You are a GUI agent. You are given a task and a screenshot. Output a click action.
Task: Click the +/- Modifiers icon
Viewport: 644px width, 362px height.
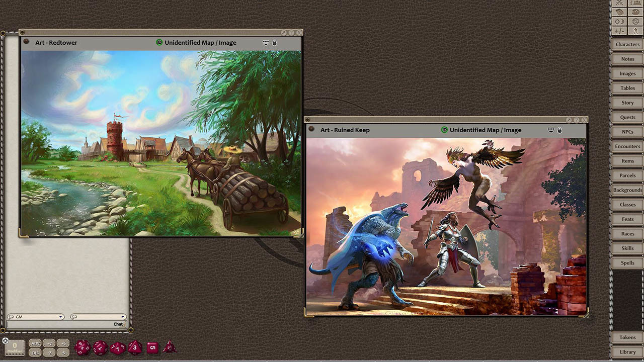619,31
